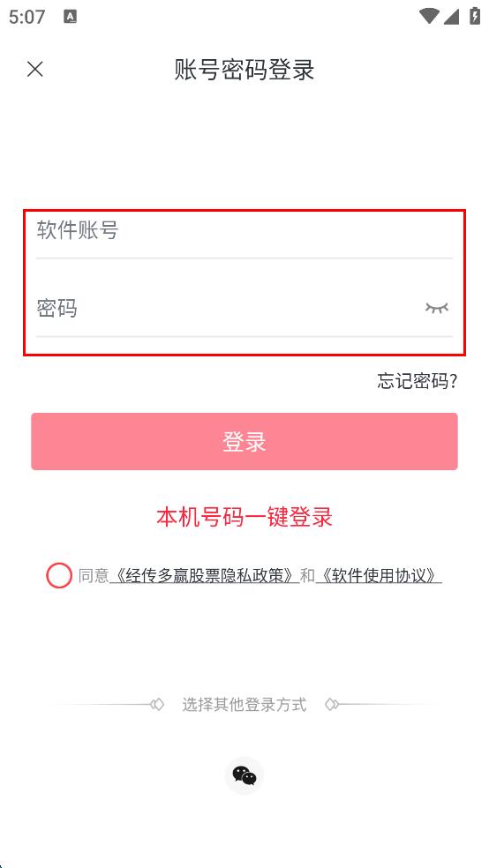The width and height of the screenshot is (489, 868).
Task: Choose 本机号码一键登录 option
Action: coord(244,517)
